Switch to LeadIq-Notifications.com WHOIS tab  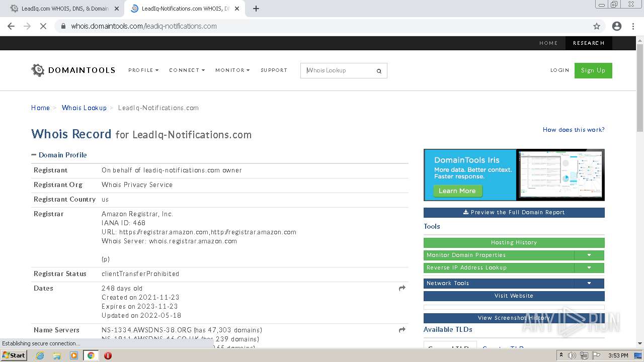coord(184,9)
